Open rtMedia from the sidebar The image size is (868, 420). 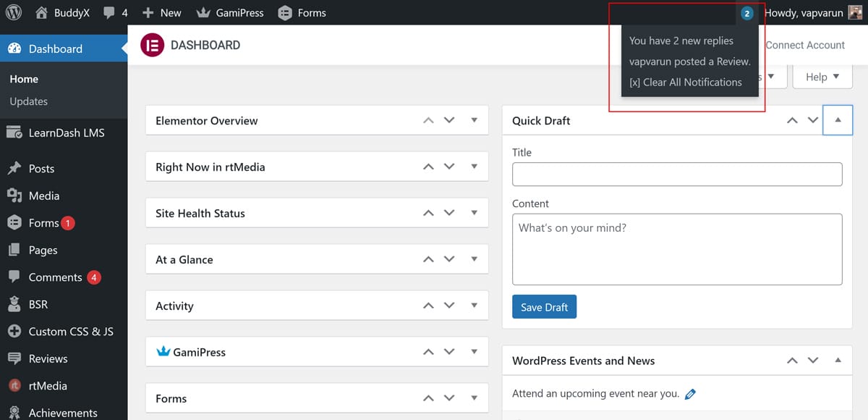47,386
